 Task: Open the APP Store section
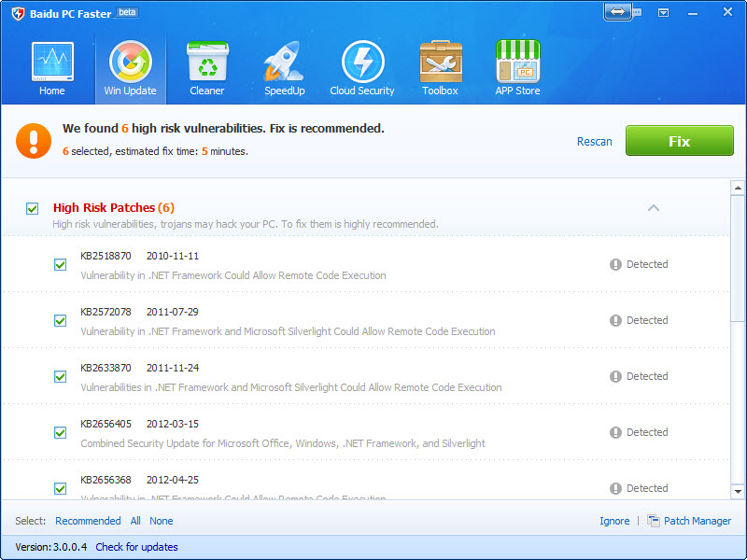[518, 69]
